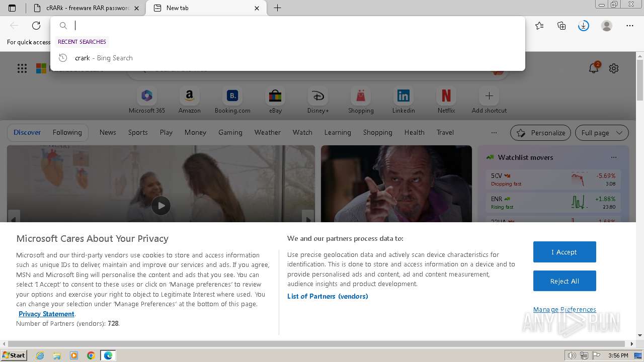The width and height of the screenshot is (644, 362).
Task: Open the News category
Action: click(108, 133)
